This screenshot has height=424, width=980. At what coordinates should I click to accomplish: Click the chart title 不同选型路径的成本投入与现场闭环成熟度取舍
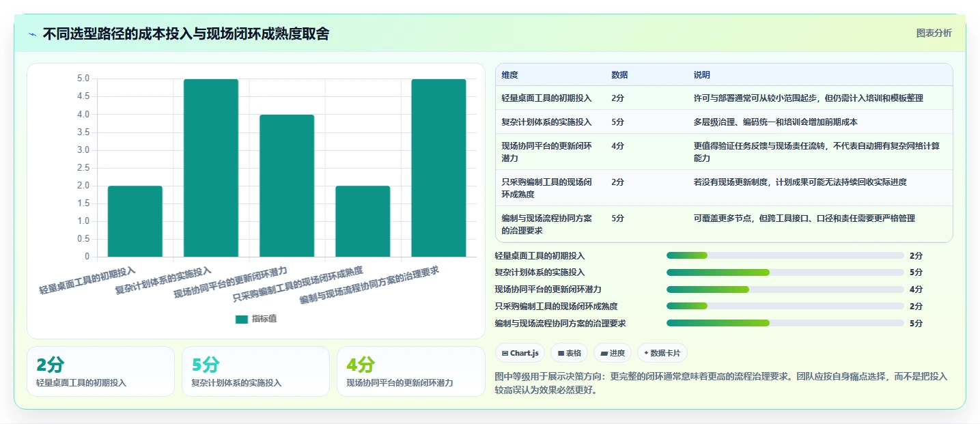tap(186, 34)
